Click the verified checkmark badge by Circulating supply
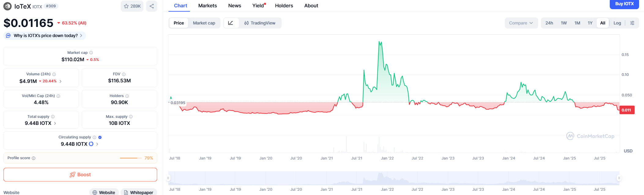The width and height of the screenshot is (644, 195). 100,137
